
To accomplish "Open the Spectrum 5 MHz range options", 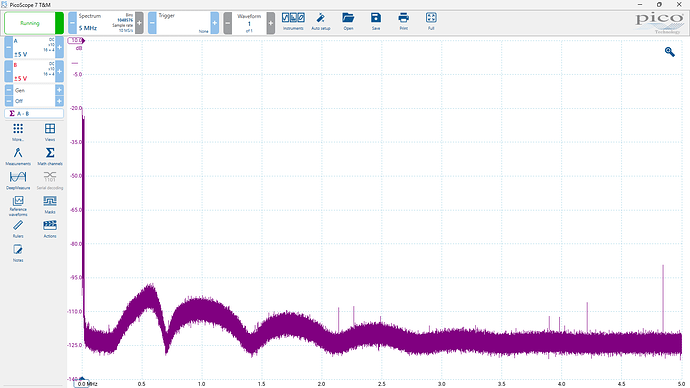I will 106,23.
